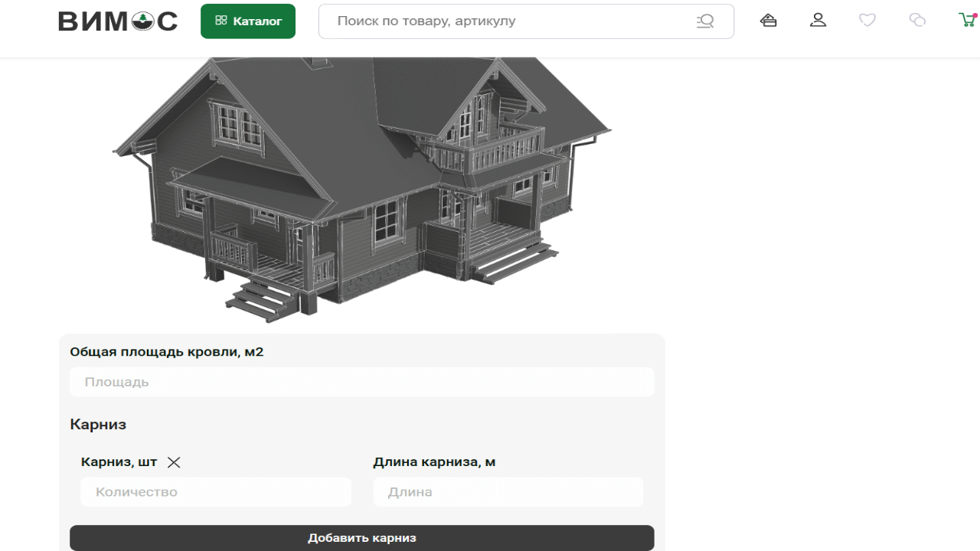
Task: Open the user profile icon
Action: click(818, 21)
